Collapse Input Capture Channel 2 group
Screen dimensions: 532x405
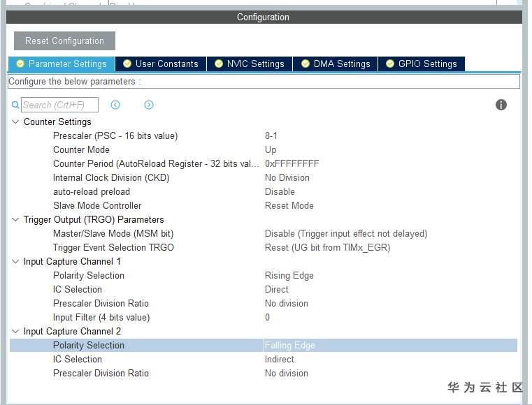click(15, 331)
